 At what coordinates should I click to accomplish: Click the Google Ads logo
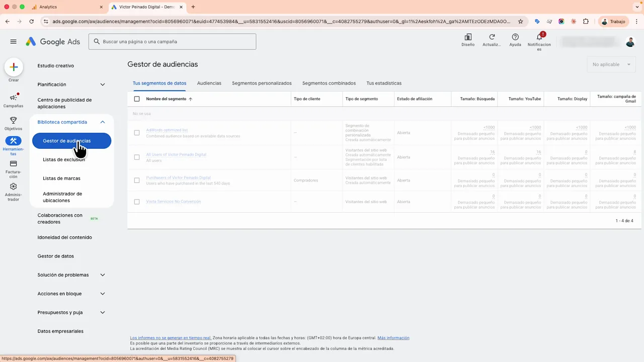(53, 42)
